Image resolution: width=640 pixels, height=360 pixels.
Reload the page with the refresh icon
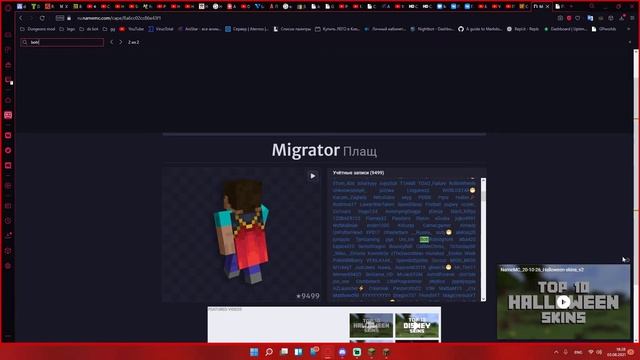[42, 18]
